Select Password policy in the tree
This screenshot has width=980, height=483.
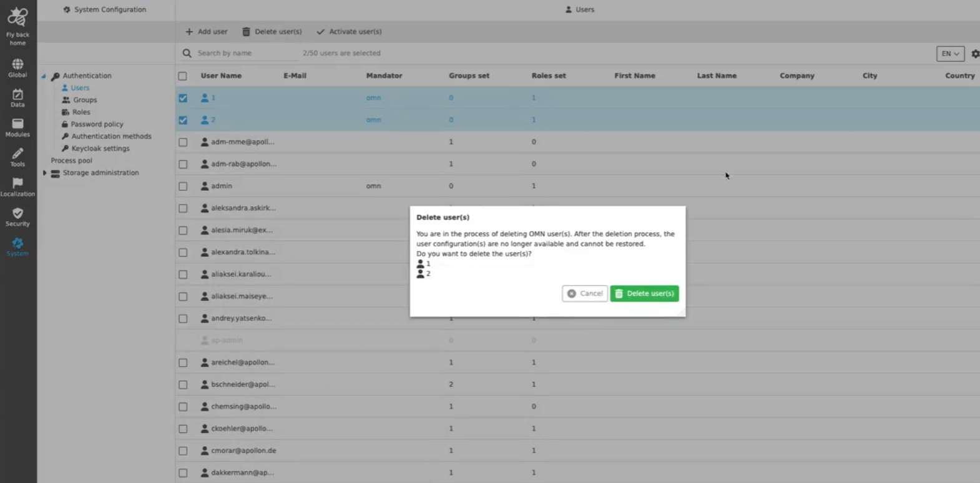(97, 124)
